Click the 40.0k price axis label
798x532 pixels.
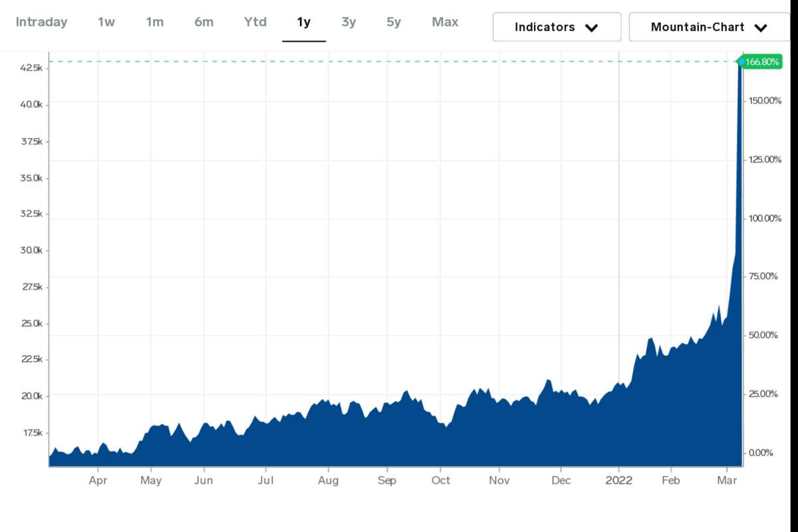coord(31,104)
